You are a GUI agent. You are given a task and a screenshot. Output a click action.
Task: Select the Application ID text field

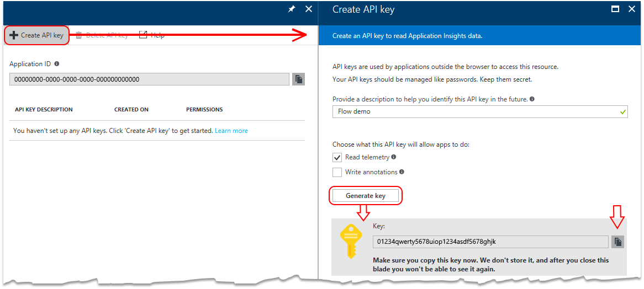[x=149, y=79]
